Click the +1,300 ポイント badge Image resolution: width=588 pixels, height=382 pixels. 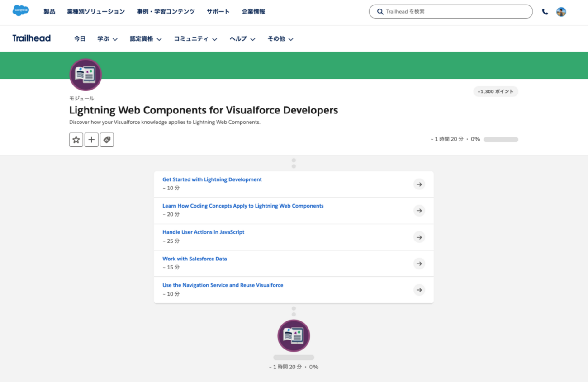pyautogui.click(x=496, y=91)
